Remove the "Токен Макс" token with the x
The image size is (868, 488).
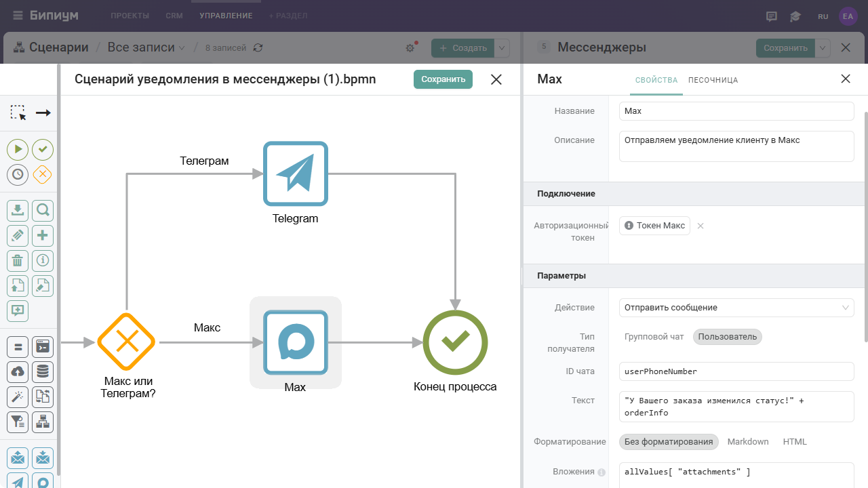click(701, 226)
